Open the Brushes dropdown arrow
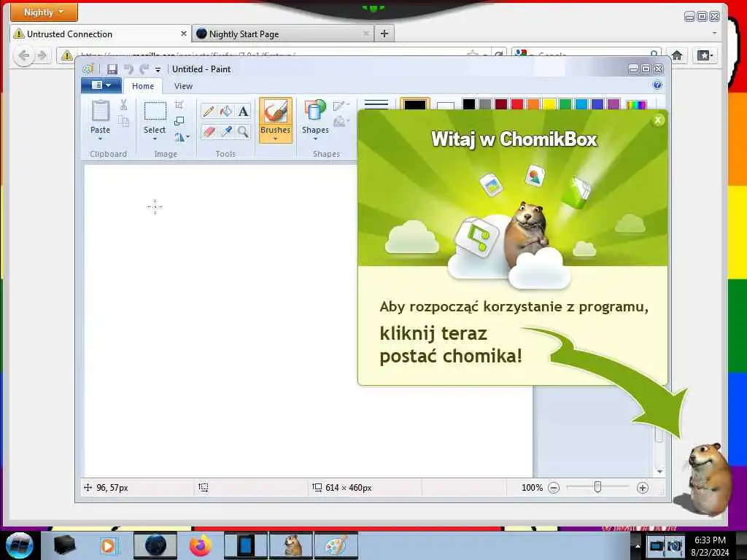The image size is (747, 560). coord(275,139)
